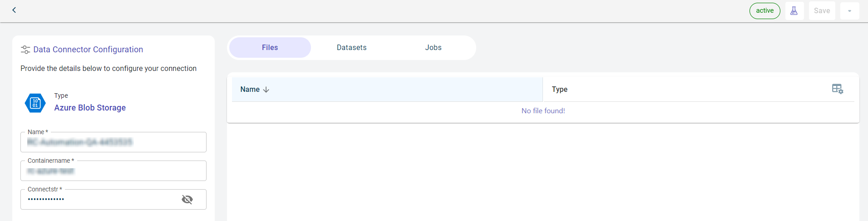Click the Type column header

559,90
